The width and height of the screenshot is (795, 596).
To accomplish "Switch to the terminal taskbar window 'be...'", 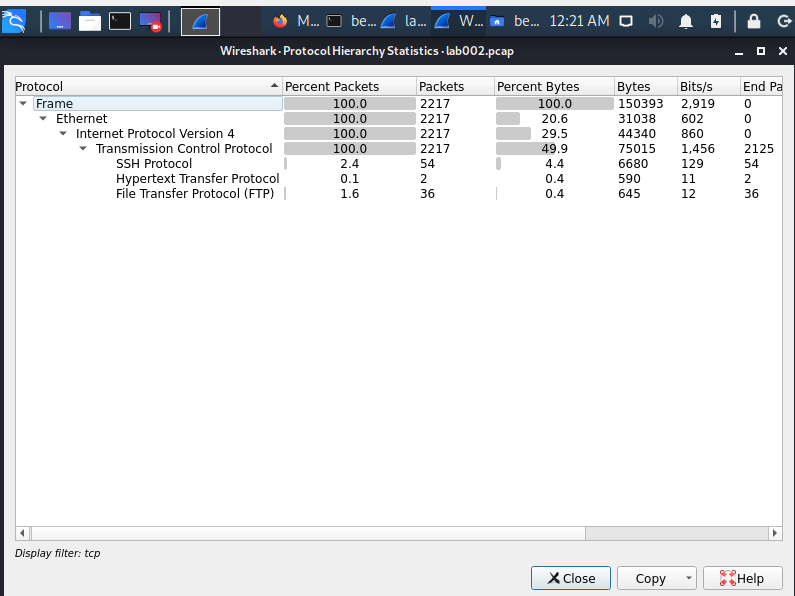I will point(350,21).
